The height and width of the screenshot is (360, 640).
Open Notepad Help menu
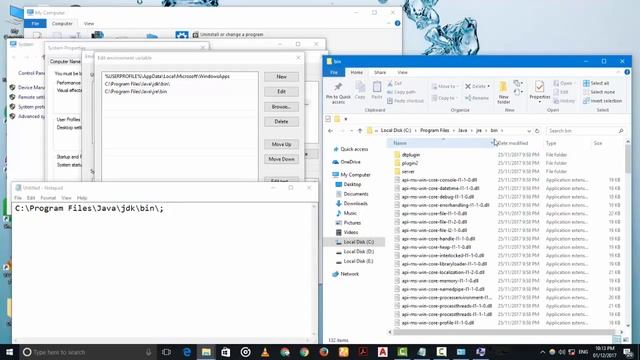click(x=82, y=198)
